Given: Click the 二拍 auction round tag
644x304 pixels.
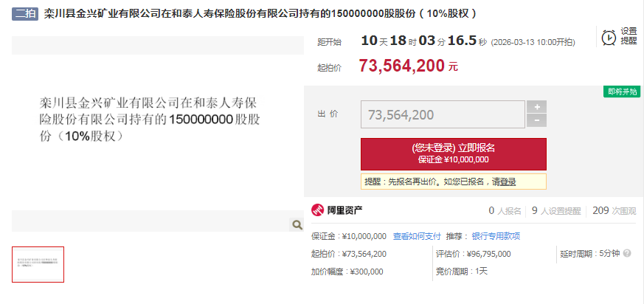Looking at the screenshot, I should 25,14.
